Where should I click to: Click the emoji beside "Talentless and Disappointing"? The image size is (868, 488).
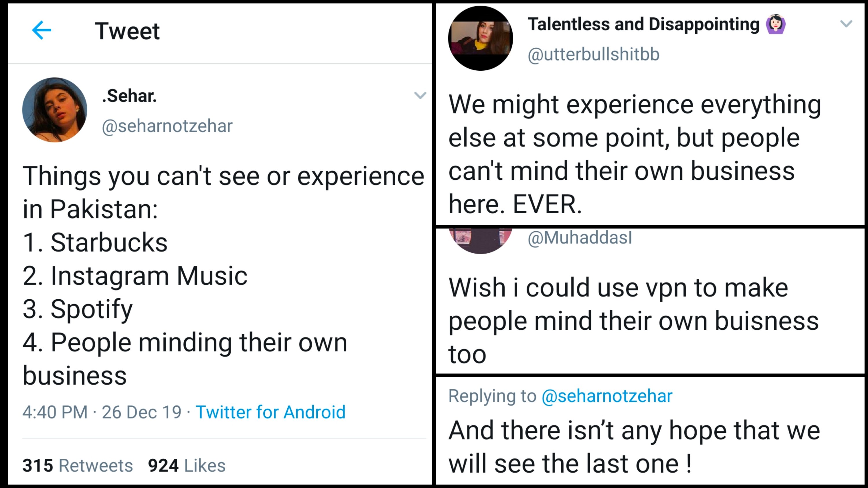click(x=776, y=24)
